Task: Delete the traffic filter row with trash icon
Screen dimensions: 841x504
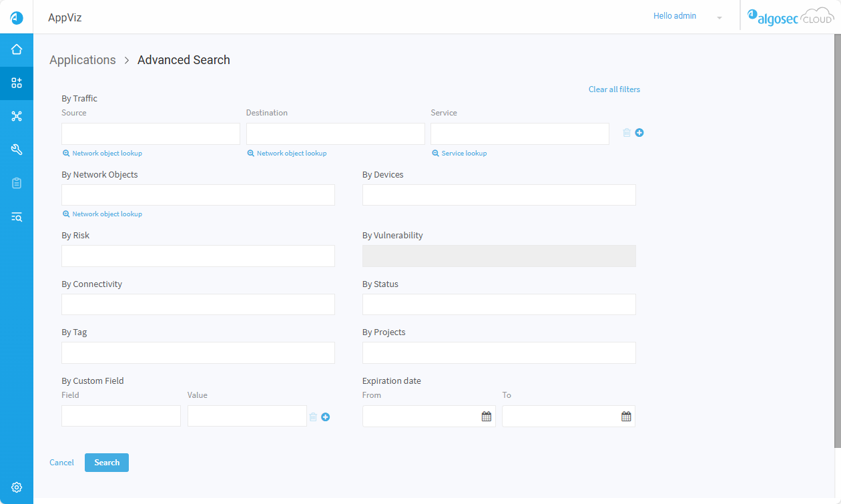Action: (627, 133)
